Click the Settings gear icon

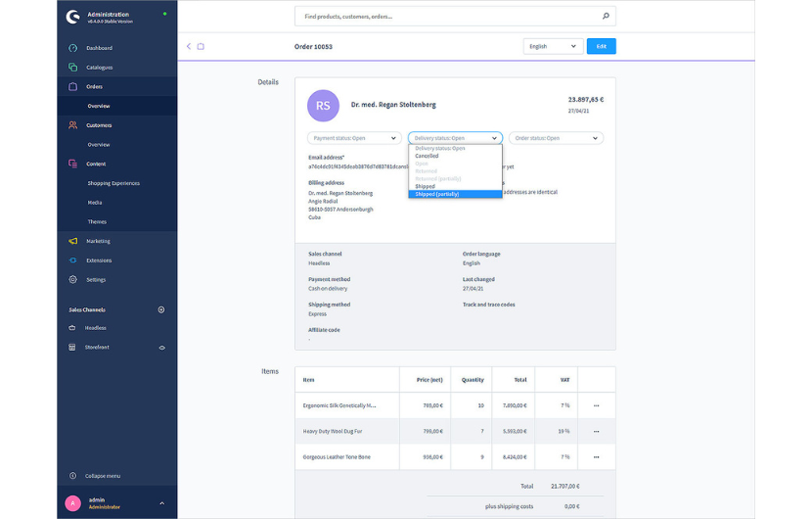(x=73, y=279)
